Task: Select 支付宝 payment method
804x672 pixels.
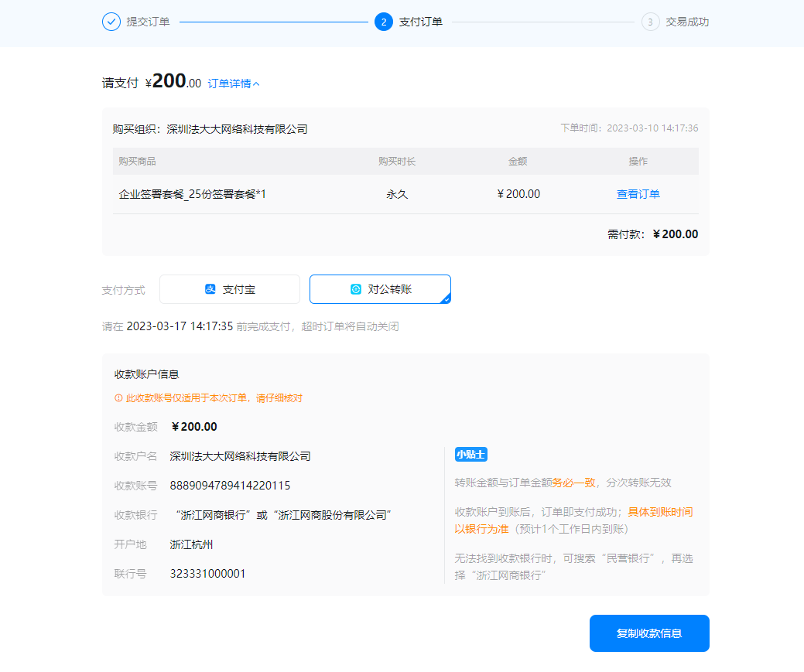Action: (230, 289)
